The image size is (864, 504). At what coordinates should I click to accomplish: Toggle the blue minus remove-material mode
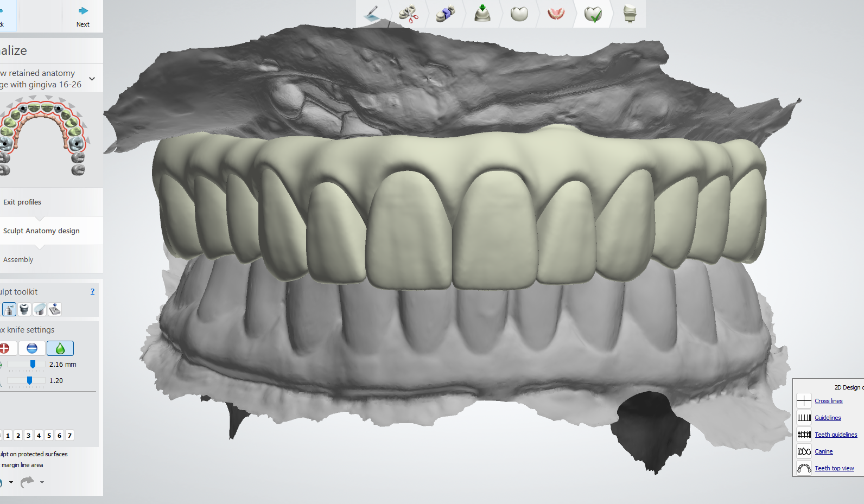click(32, 348)
